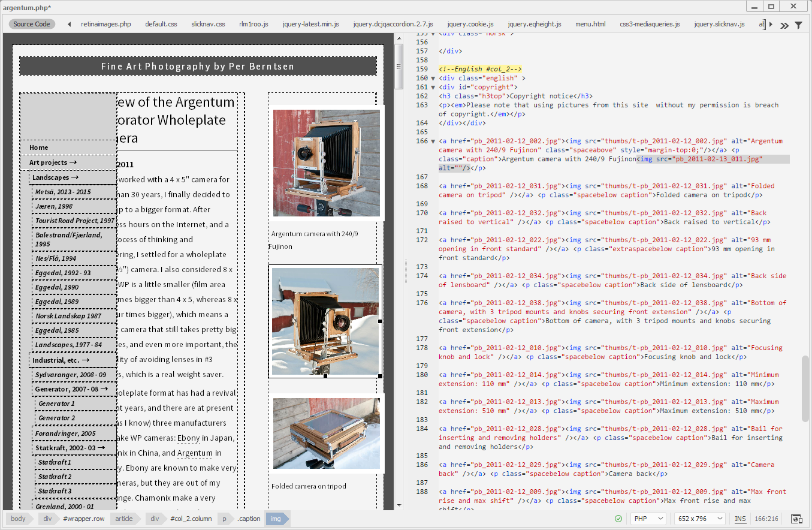
Task: Select .caption in tag selector
Action: pos(249,519)
